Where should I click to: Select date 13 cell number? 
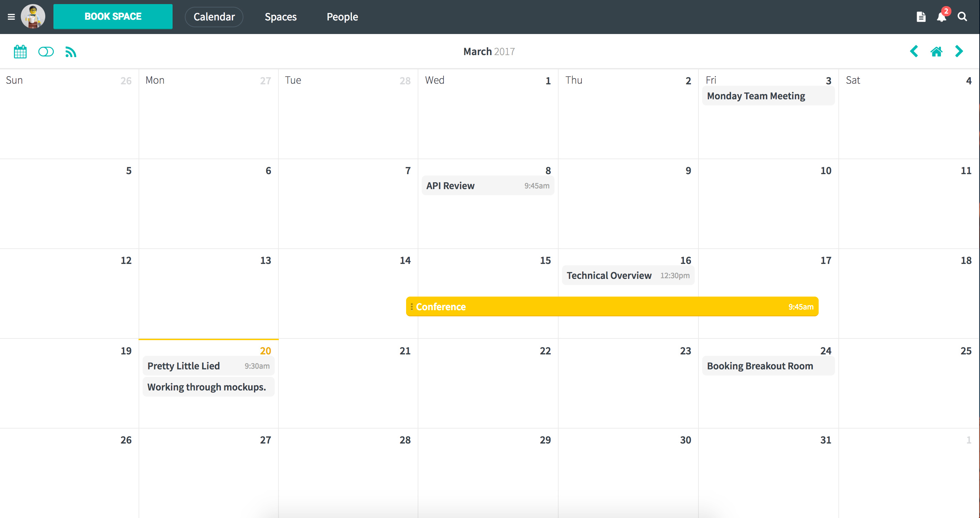tap(265, 260)
